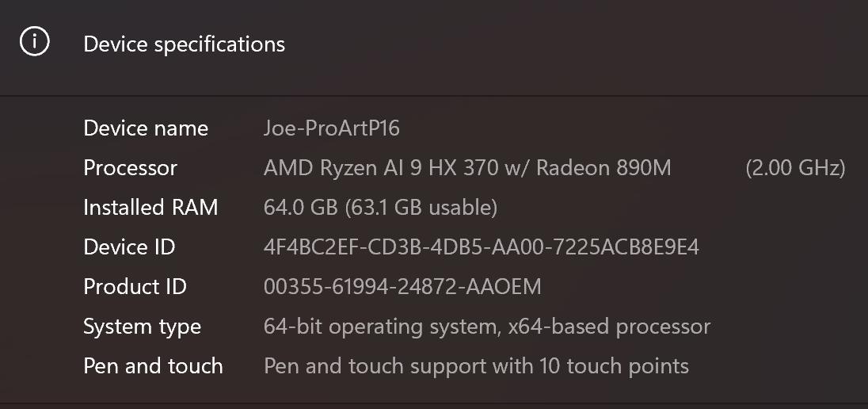Click the Device name label

[x=146, y=128]
